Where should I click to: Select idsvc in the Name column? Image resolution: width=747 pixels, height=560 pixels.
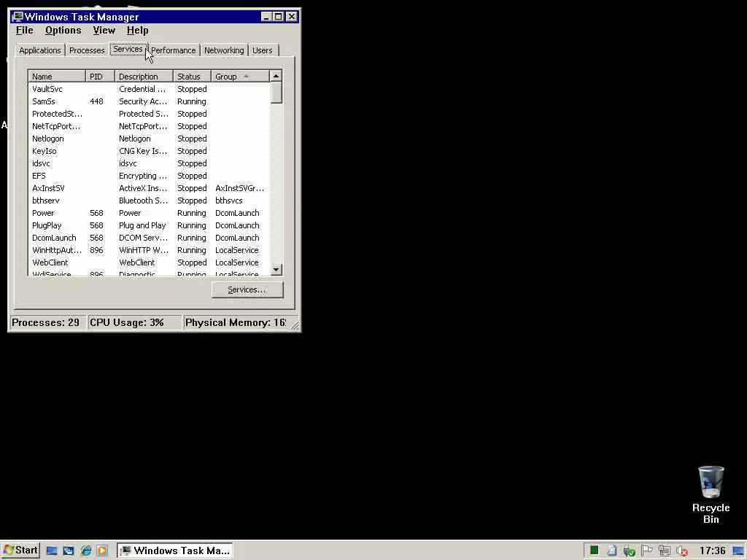pyautogui.click(x=41, y=163)
